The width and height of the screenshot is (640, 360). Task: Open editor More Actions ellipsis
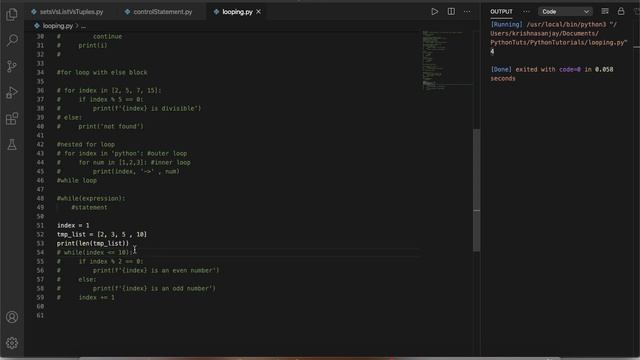point(467,12)
